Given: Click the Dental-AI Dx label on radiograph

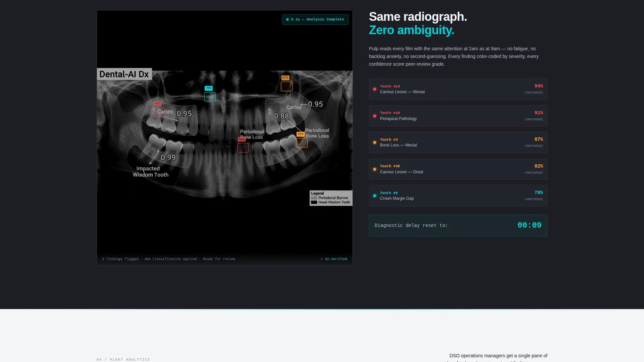Looking at the screenshot, I should 124,74.
